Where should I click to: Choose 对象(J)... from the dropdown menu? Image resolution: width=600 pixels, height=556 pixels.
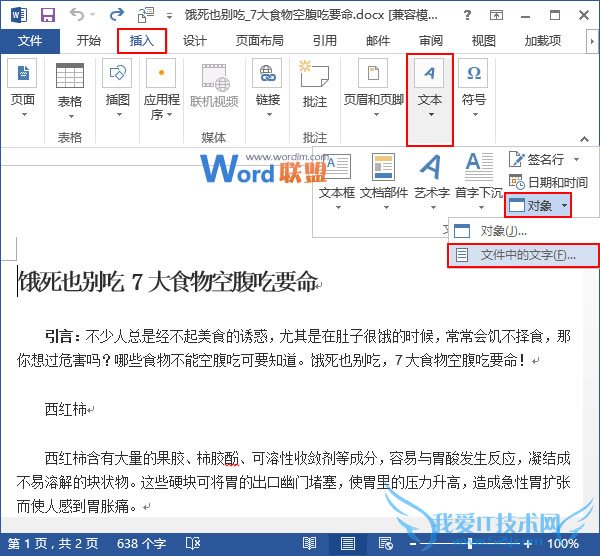tap(523, 231)
